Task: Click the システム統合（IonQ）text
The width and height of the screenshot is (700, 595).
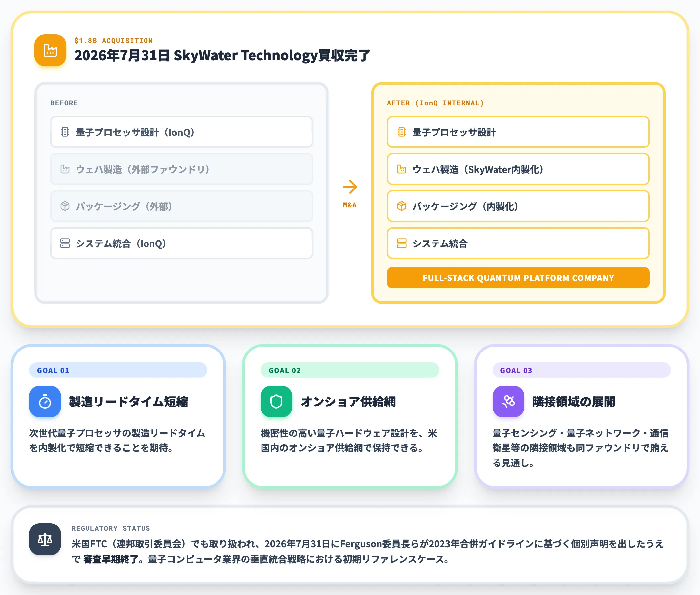Action: pyautogui.click(x=121, y=243)
